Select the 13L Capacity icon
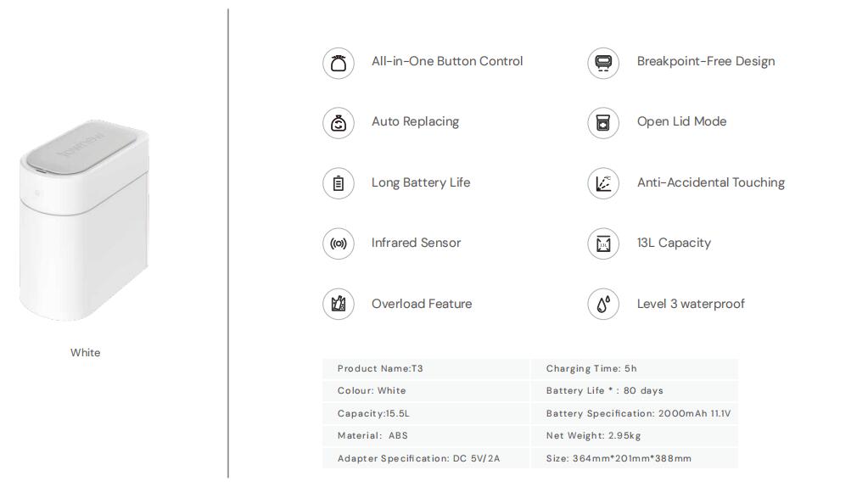The width and height of the screenshot is (868, 498). pos(603,243)
